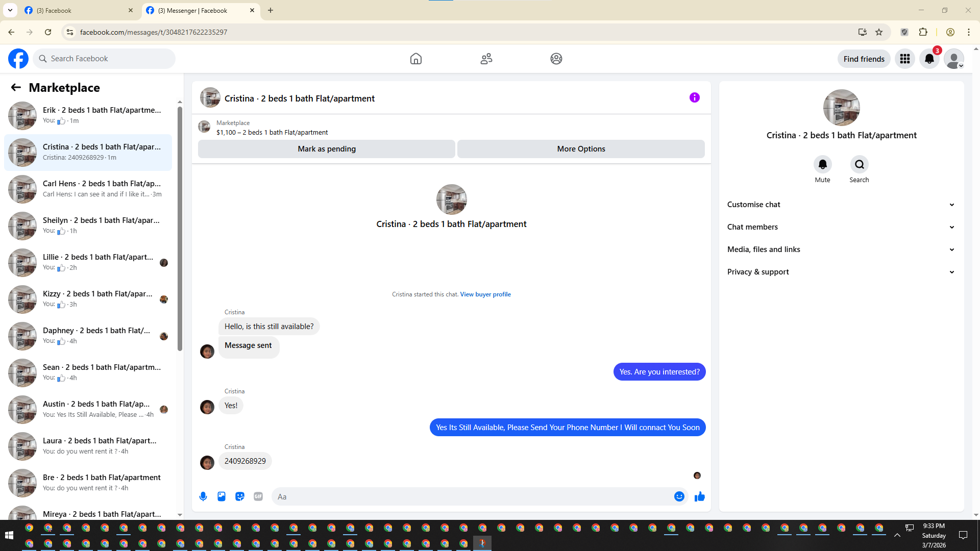The width and height of the screenshot is (980, 551).
Task: Open the Sheilyn conversation
Action: [88, 226]
